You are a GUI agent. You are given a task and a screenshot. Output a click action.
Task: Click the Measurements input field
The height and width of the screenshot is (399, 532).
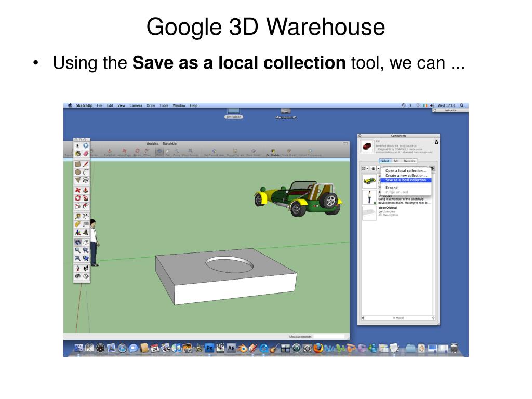click(x=329, y=337)
